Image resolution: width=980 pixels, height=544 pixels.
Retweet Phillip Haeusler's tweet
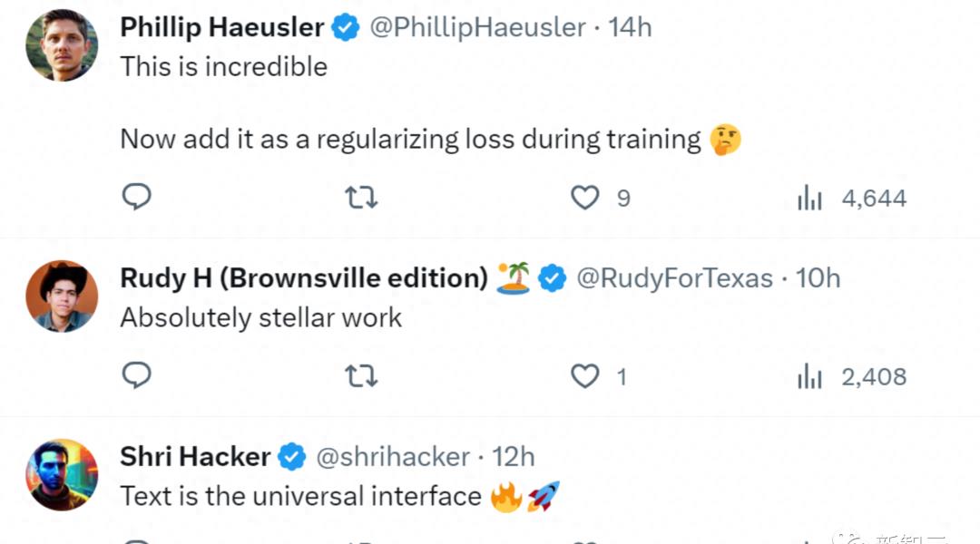[361, 197]
